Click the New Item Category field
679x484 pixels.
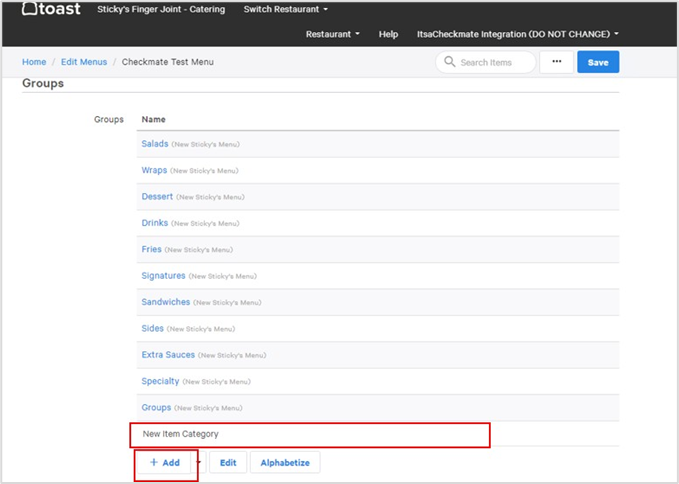310,434
